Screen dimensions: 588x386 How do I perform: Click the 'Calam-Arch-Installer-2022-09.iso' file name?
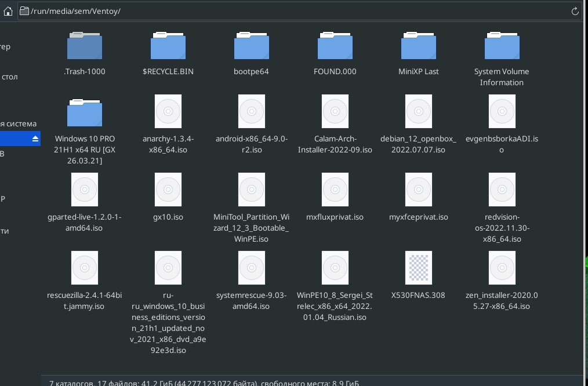coord(335,144)
